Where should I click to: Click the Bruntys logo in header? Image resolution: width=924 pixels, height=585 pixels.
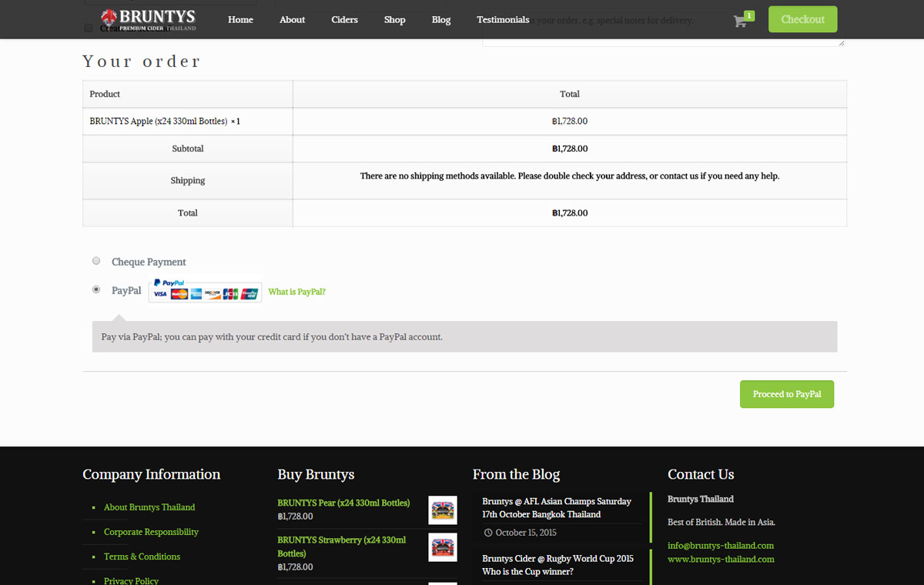coord(149,19)
